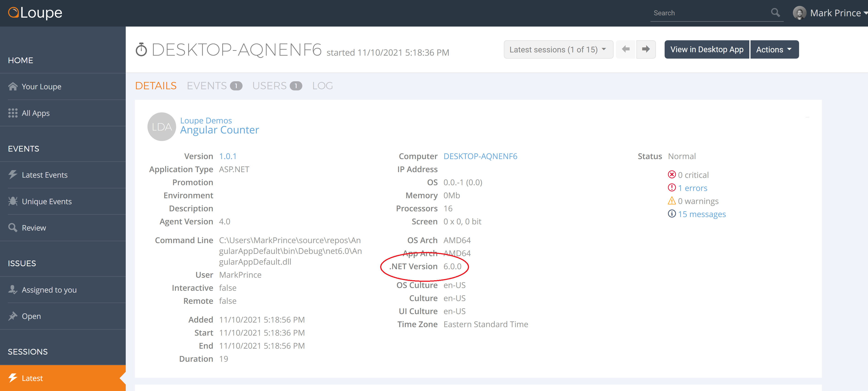Open Latest Events in sidebar
The width and height of the screenshot is (868, 391).
pos(63,175)
